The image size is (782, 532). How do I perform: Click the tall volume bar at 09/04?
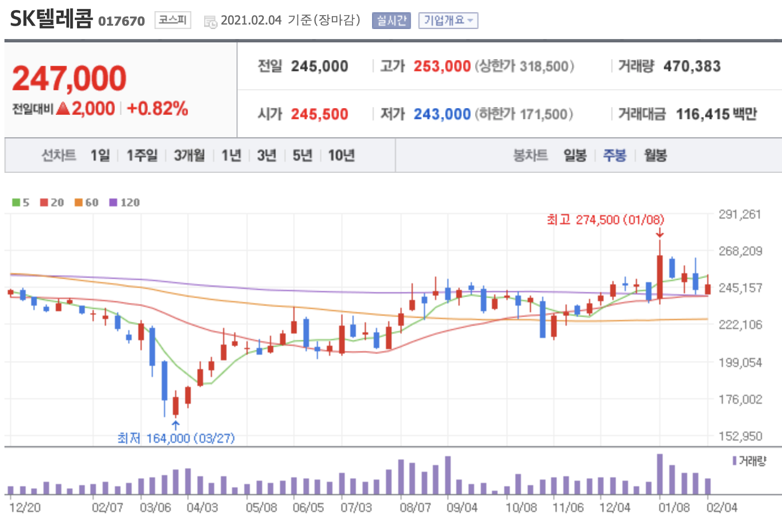pyautogui.click(x=448, y=475)
